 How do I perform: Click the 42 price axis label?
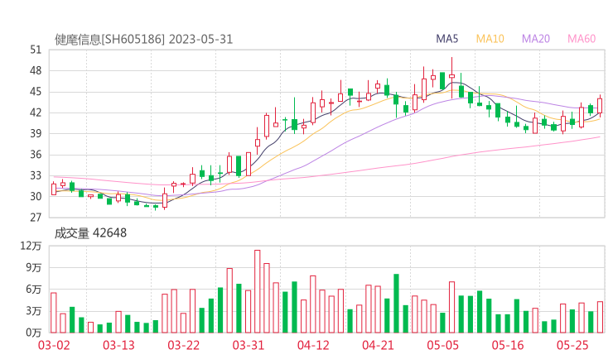[x=36, y=113]
